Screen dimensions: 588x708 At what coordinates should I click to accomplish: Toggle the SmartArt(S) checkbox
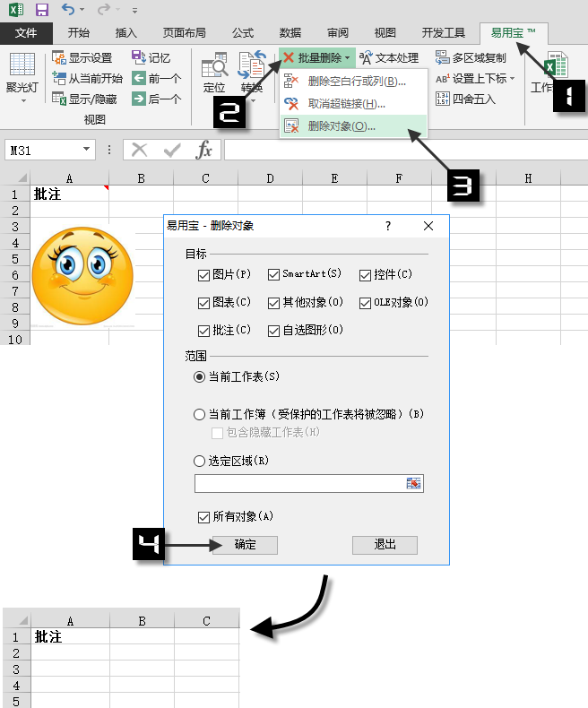click(x=273, y=274)
